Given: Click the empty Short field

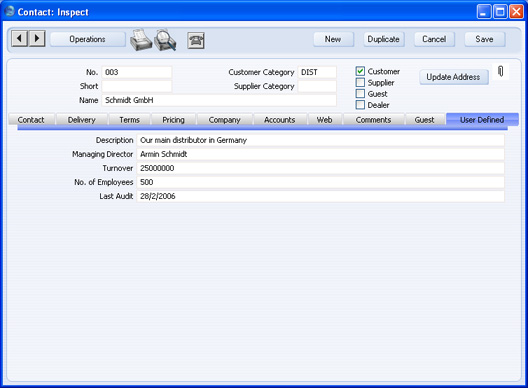Looking at the screenshot, I should pos(136,86).
